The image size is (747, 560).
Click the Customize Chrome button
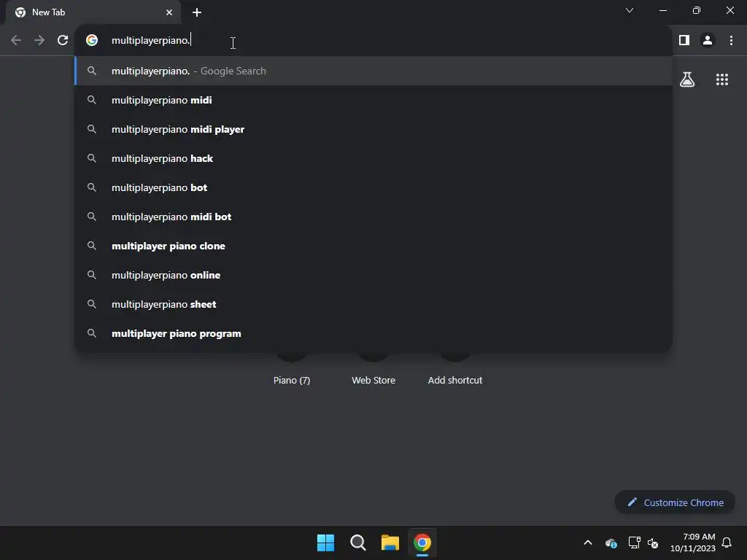675,502
